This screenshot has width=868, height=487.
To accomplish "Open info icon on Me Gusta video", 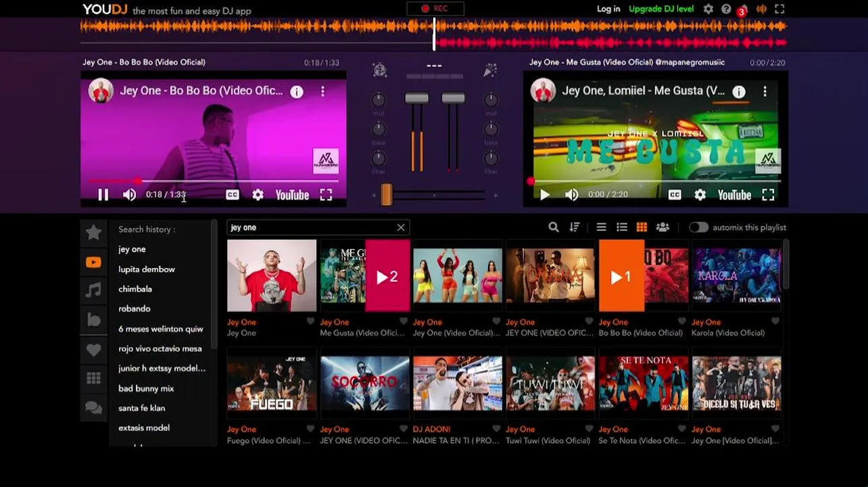I will (x=739, y=91).
